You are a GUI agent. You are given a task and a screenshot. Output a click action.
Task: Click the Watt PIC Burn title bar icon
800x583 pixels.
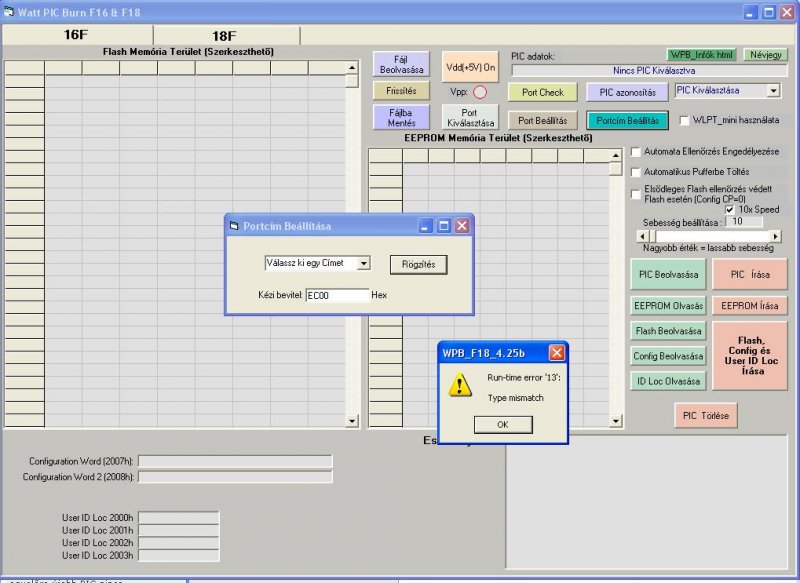coord(8,11)
